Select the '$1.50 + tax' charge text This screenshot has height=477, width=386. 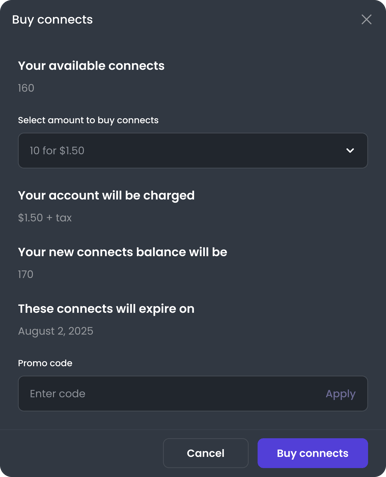tap(45, 218)
